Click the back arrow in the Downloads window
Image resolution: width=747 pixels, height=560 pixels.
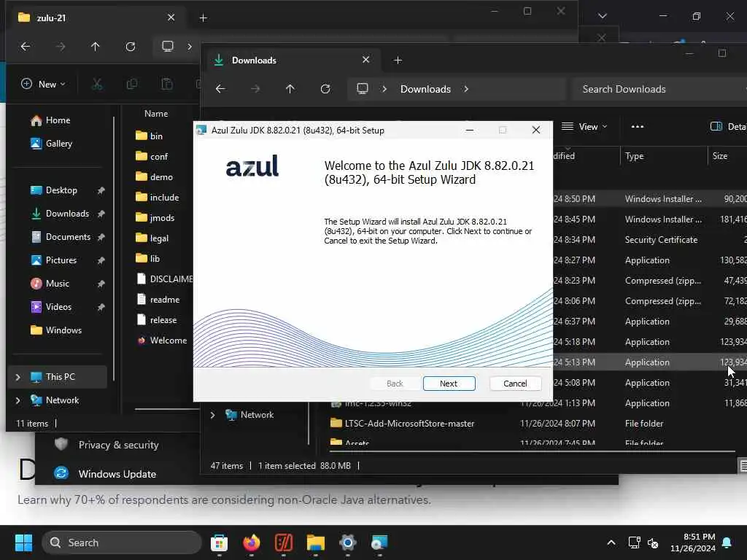point(220,89)
